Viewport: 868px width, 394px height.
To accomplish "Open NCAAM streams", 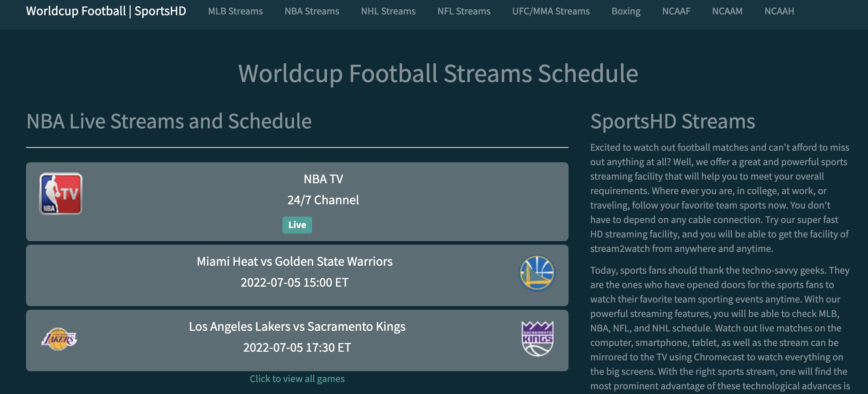I will [x=727, y=11].
